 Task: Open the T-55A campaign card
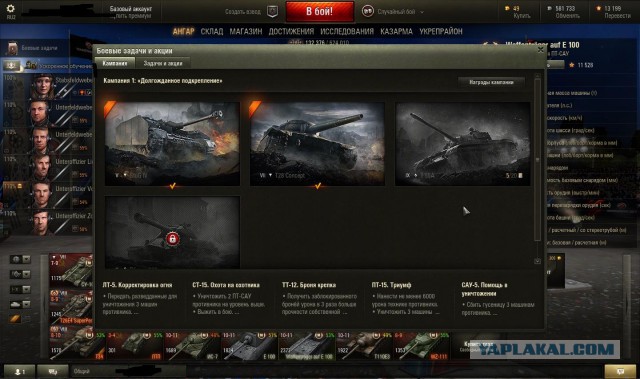[x=463, y=144]
